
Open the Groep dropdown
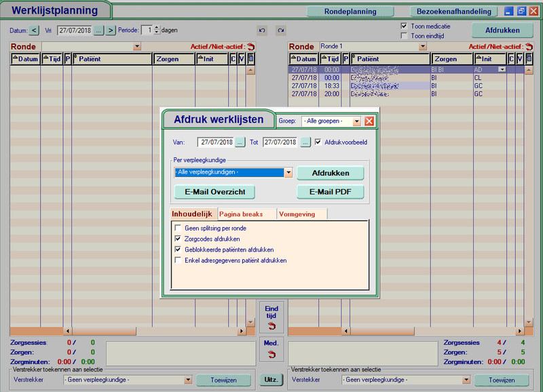(356, 121)
